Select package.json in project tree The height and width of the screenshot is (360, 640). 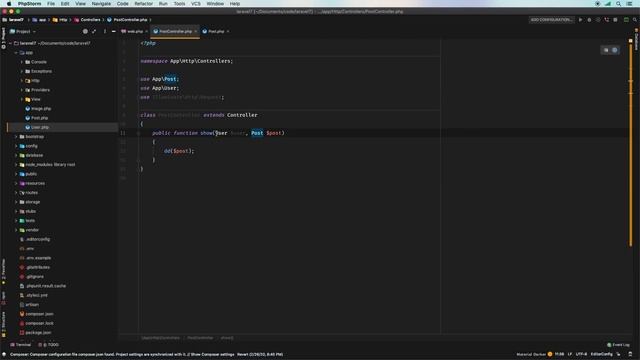coord(38,333)
